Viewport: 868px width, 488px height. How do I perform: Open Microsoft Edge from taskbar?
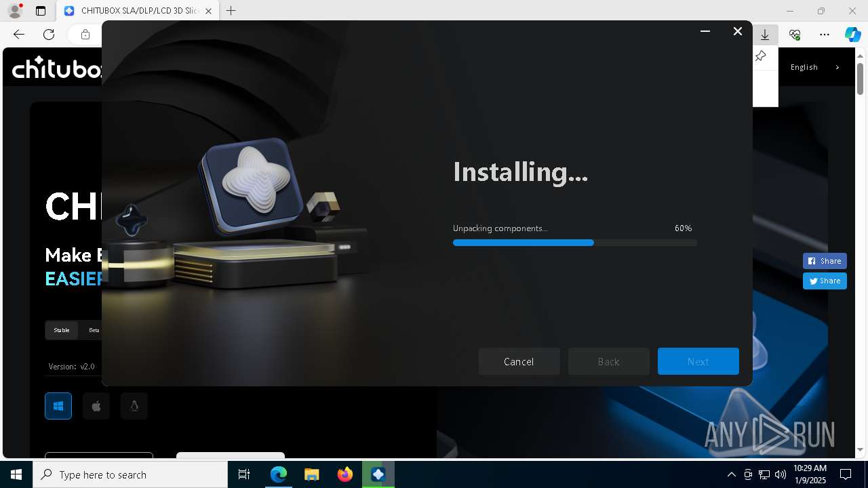[279, 474]
